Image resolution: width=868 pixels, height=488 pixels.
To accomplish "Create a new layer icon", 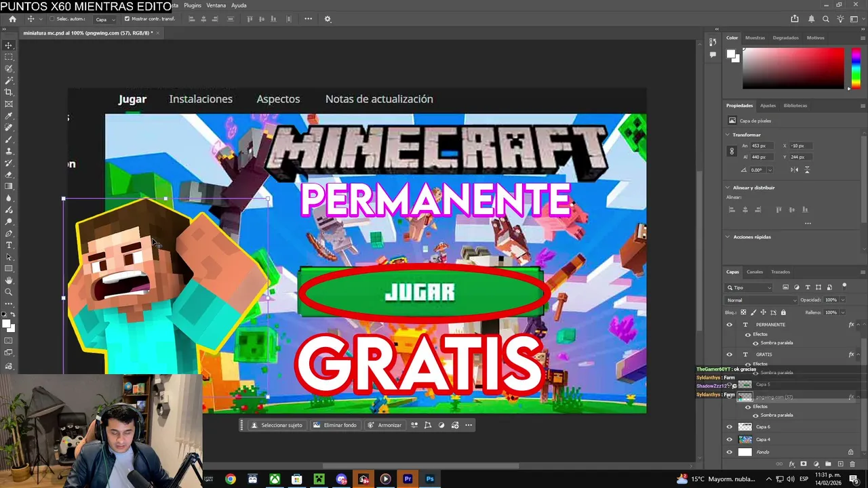I will click(840, 464).
